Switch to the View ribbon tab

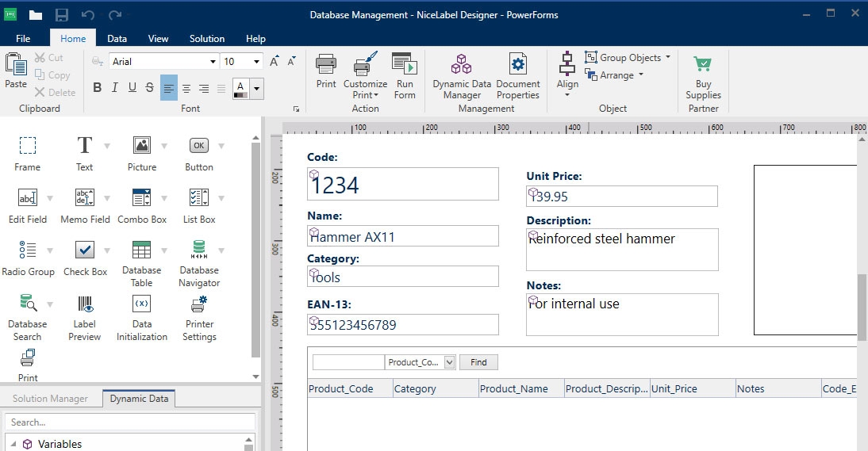(x=158, y=38)
